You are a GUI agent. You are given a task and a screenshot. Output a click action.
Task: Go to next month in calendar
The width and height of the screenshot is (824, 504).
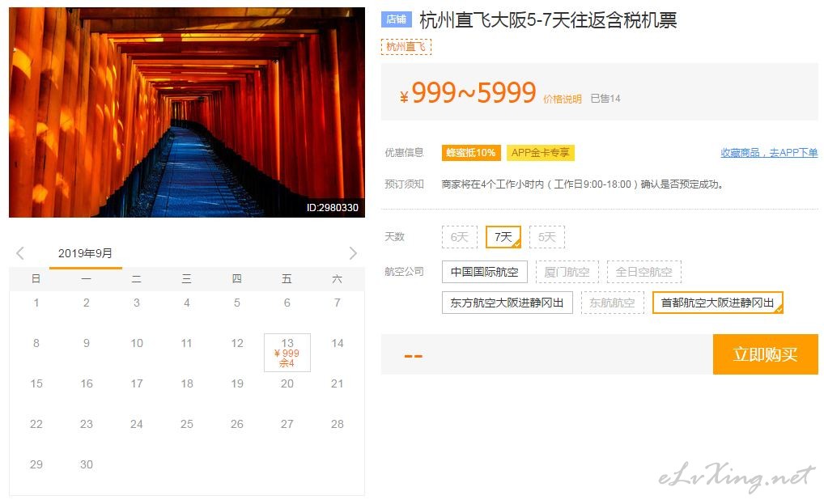click(x=353, y=253)
